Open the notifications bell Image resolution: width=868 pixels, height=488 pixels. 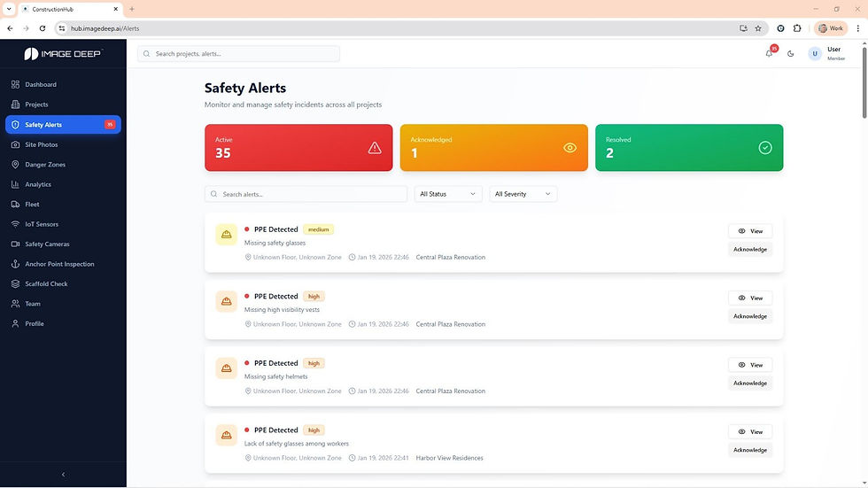point(769,54)
